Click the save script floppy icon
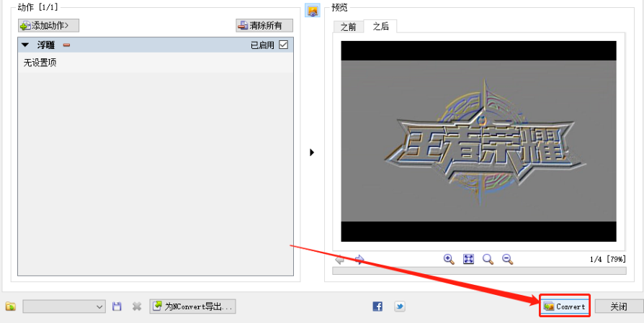644x323 pixels. click(x=117, y=306)
